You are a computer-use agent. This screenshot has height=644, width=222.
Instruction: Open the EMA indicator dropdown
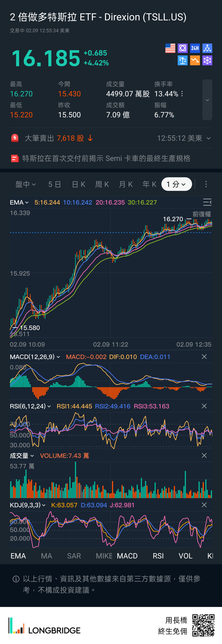(19, 202)
